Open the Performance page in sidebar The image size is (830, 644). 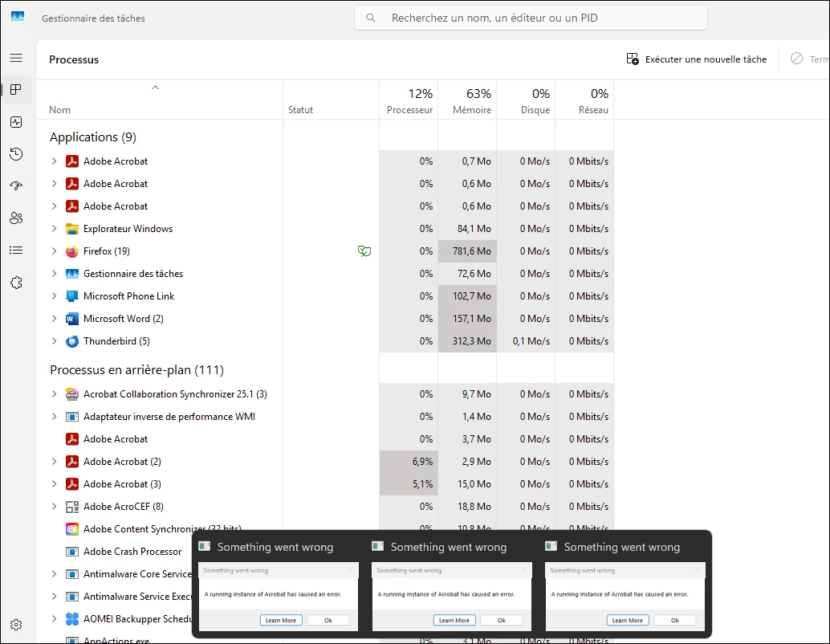pyautogui.click(x=16, y=122)
